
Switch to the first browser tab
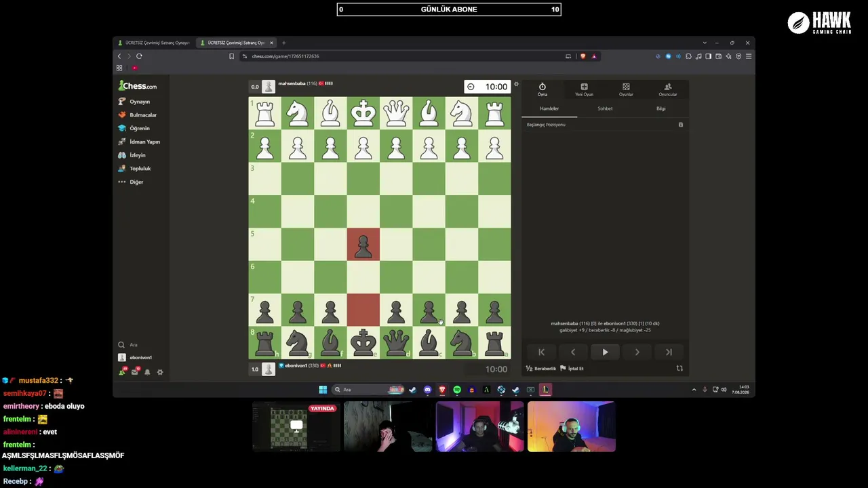[153, 43]
